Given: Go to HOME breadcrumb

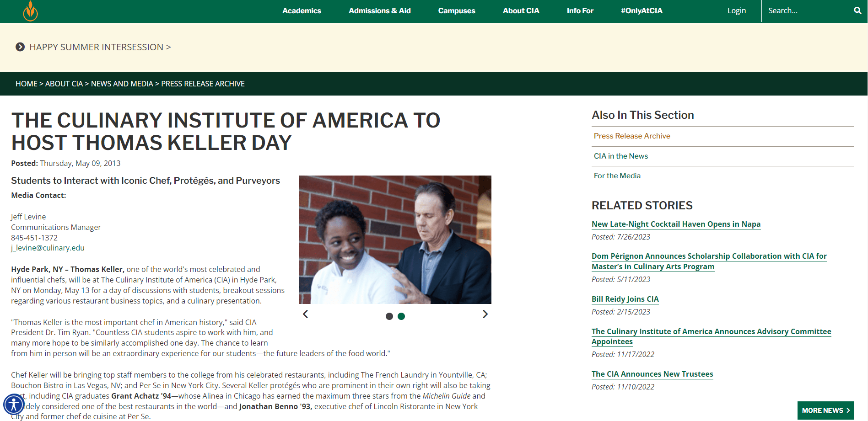Looking at the screenshot, I should click(x=27, y=84).
